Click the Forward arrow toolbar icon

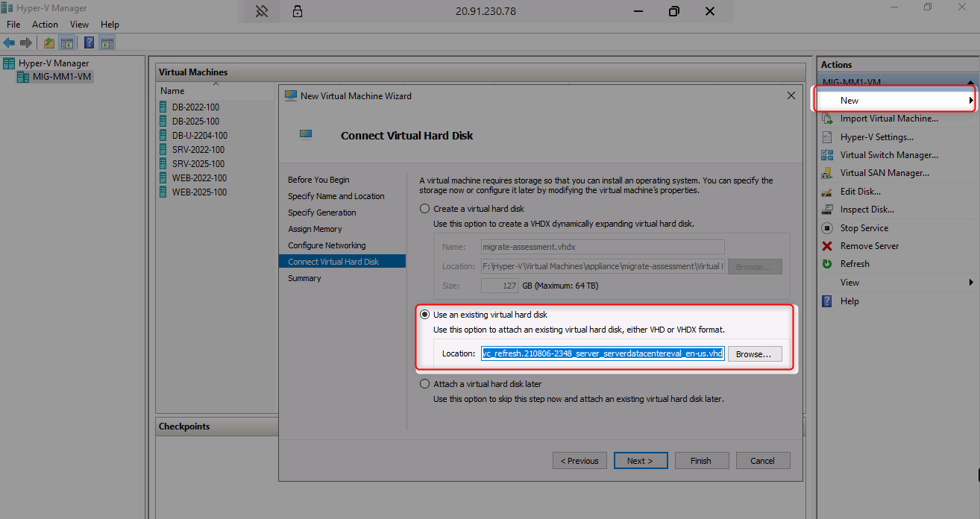tap(26, 43)
